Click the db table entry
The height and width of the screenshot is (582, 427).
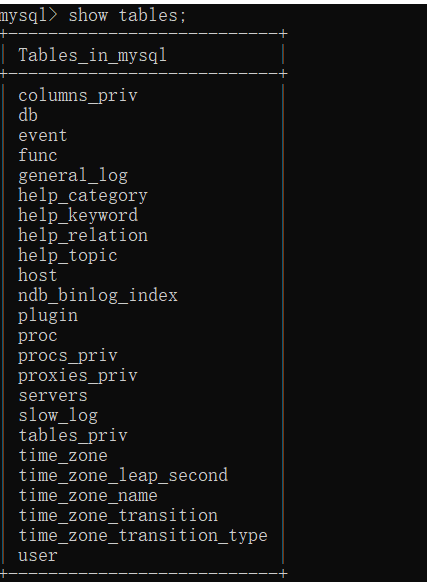pos(28,115)
